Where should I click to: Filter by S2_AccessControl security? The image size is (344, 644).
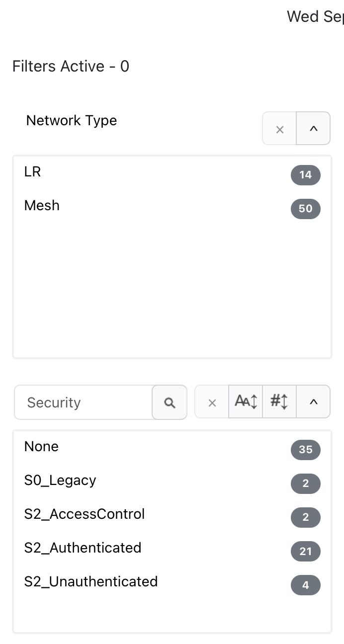click(172, 515)
